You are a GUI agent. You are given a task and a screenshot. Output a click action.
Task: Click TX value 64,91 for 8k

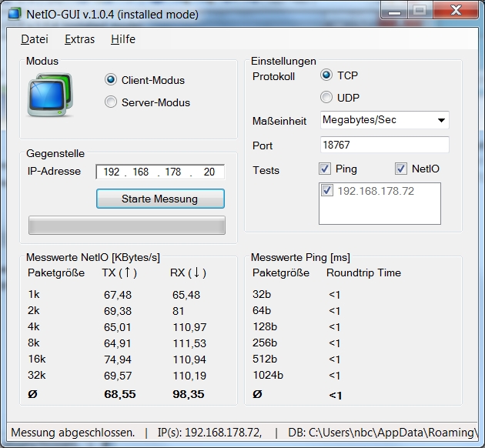click(x=118, y=343)
